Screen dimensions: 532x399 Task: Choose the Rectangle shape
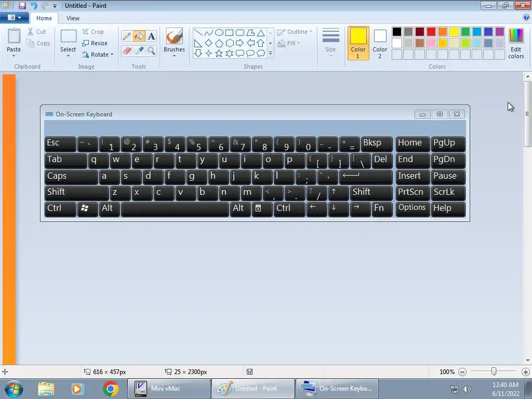pyautogui.click(x=229, y=33)
